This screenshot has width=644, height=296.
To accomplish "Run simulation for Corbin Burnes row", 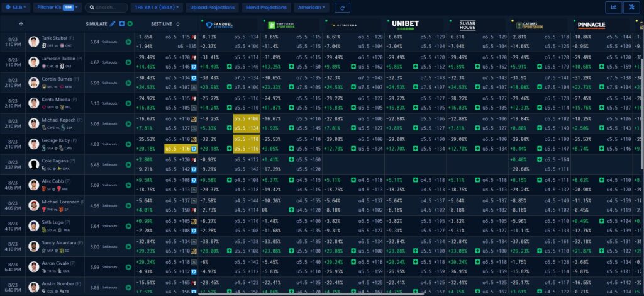I will pos(128,83).
